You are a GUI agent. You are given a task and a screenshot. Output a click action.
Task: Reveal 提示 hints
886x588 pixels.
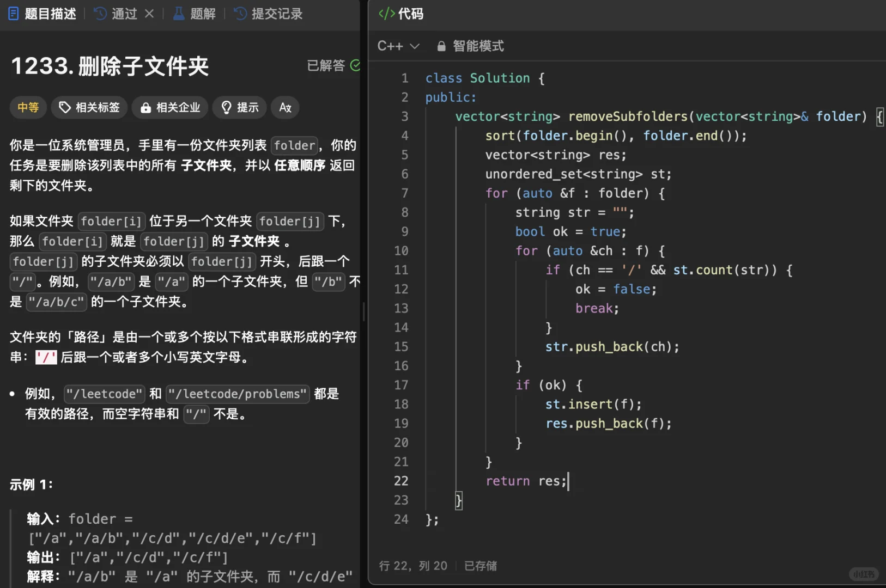click(x=240, y=107)
